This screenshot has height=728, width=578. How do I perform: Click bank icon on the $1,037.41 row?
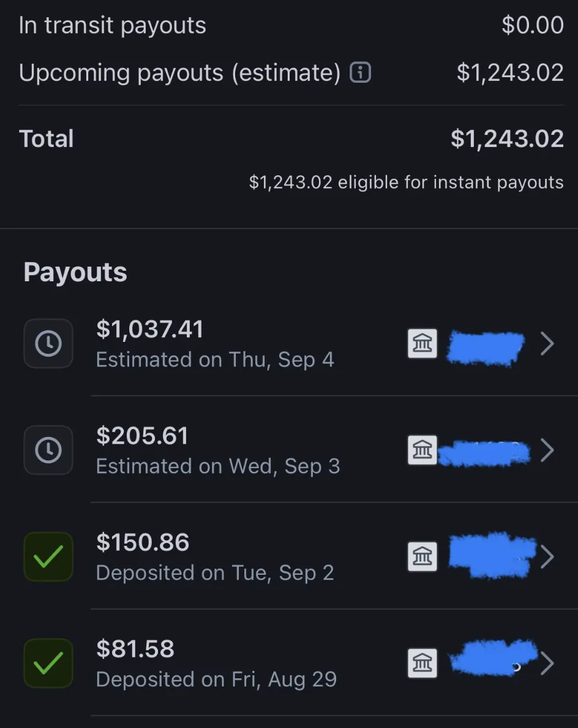[422, 344]
